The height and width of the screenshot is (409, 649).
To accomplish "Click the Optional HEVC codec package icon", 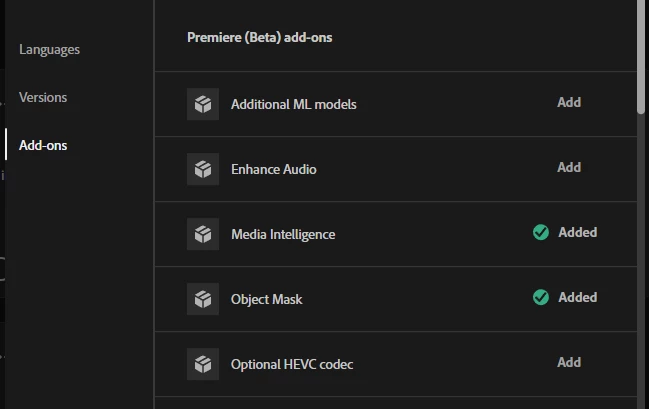I will [x=203, y=364].
